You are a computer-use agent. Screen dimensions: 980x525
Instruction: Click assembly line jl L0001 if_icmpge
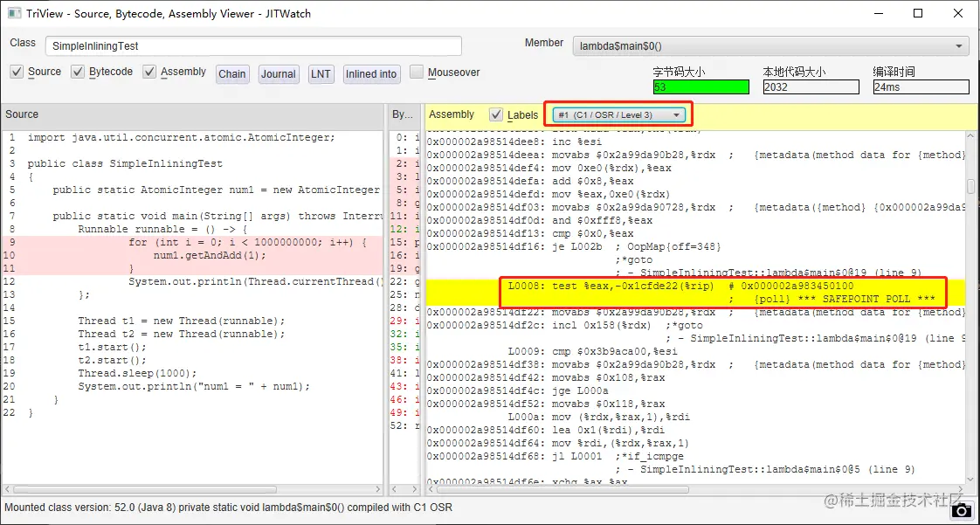pos(695,456)
